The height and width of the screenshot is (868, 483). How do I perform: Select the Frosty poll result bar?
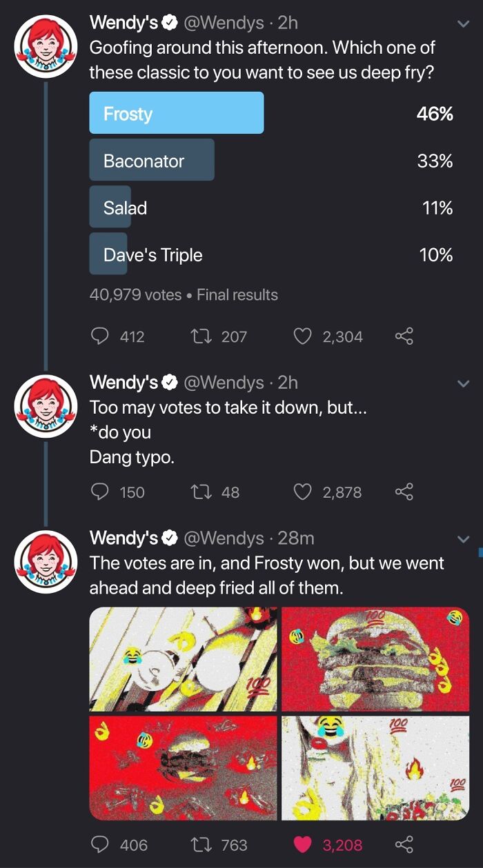click(x=176, y=112)
